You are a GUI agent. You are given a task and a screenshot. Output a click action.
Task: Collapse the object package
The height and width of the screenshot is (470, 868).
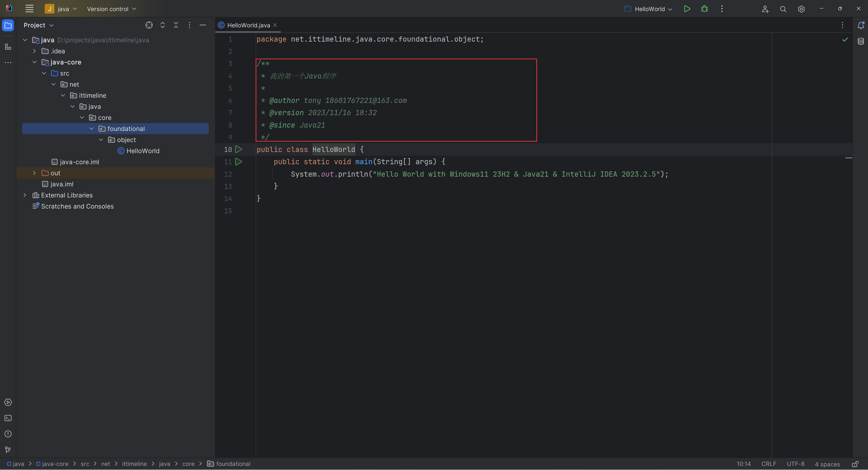101,140
